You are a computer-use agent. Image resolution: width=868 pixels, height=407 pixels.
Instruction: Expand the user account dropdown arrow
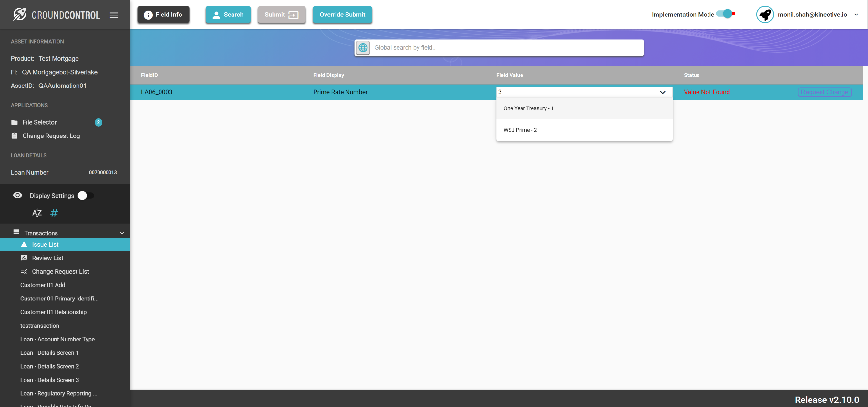856,15
